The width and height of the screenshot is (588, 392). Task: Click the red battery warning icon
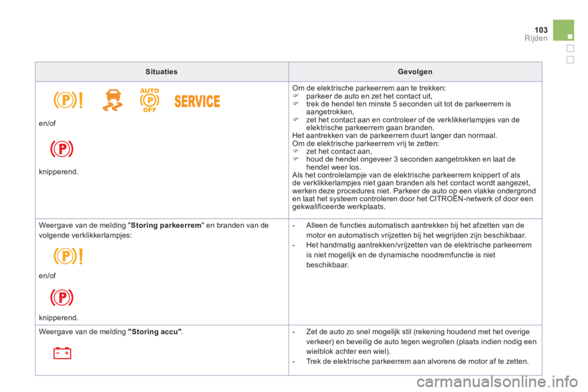click(x=62, y=353)
